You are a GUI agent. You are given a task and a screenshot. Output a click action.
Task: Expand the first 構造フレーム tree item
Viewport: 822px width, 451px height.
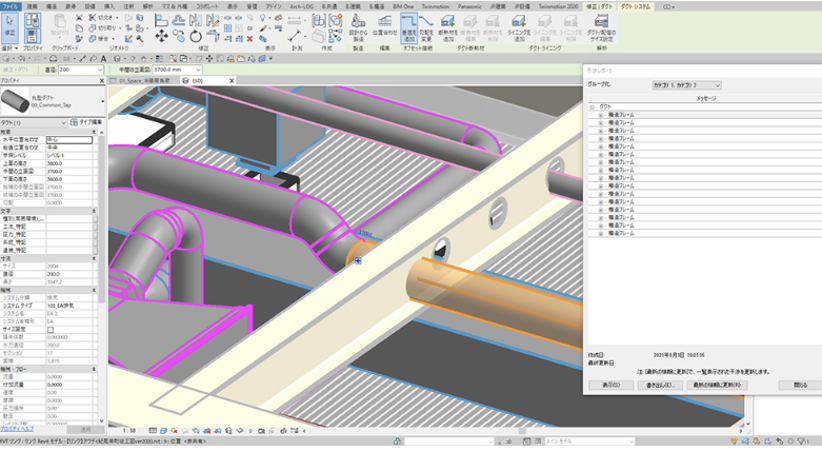[600, 114]
